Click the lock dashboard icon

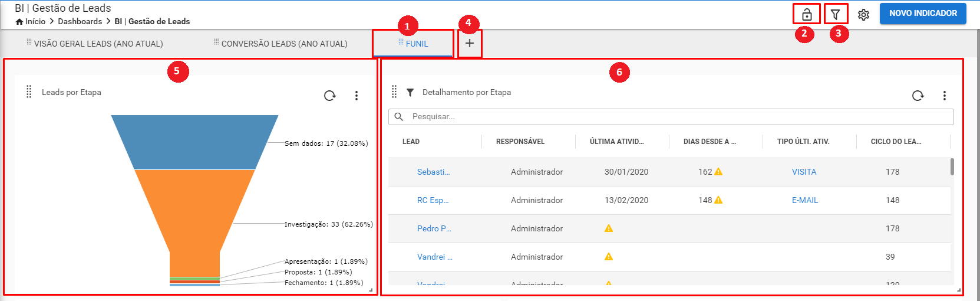(807, 14)
